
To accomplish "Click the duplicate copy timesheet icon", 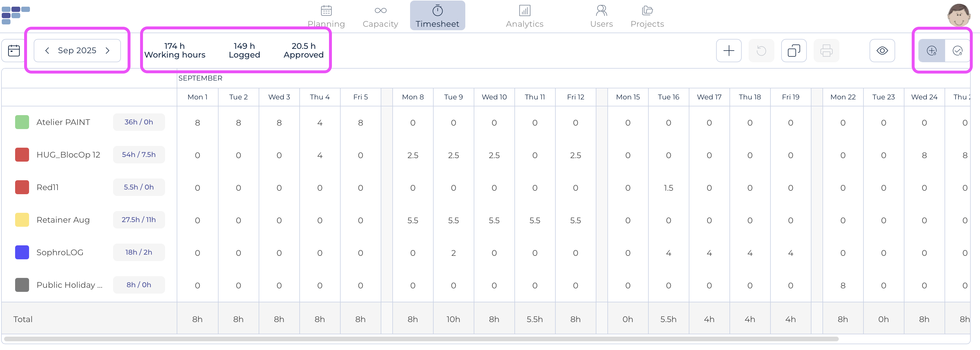I will 794,51.
